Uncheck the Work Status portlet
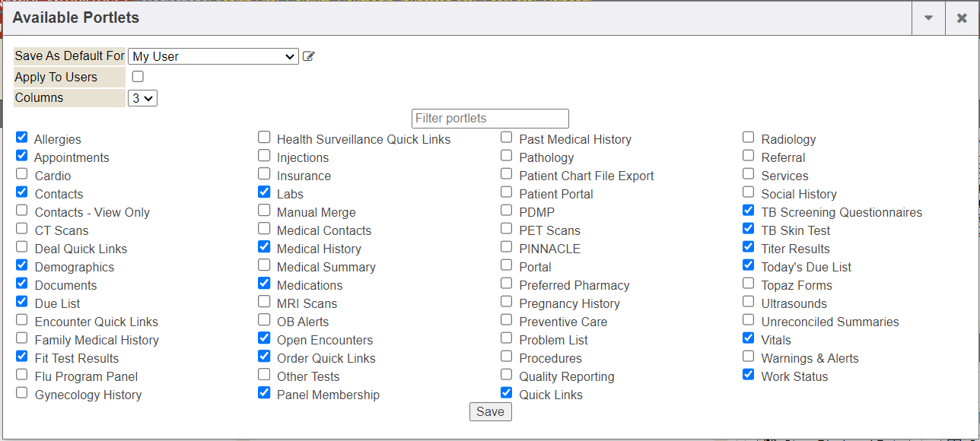The width and height of the screenshot is (980, 441). [x=749, y=375]
